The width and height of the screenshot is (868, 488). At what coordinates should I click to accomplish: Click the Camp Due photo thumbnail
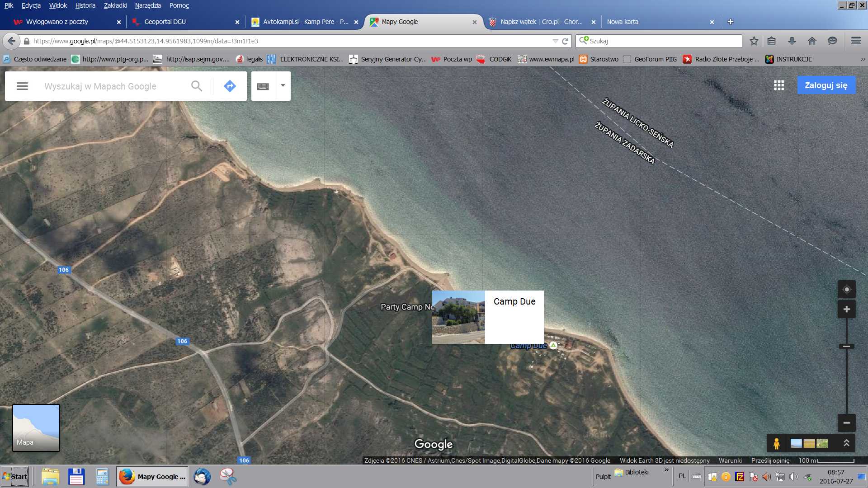point(458,317)
